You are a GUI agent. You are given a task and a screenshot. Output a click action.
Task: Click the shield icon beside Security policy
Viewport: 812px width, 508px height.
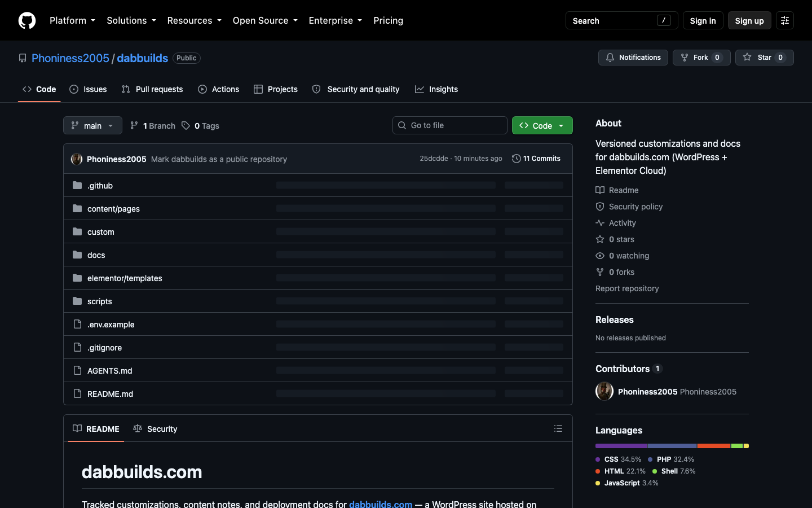(600, 207)
